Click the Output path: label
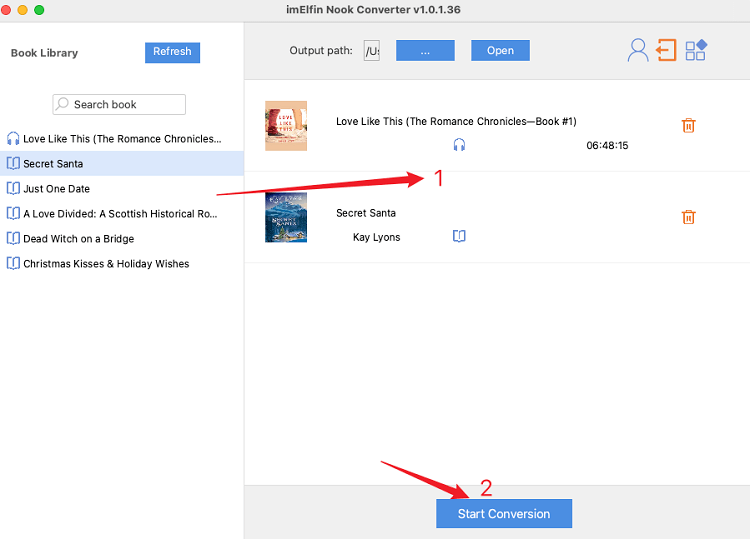Viewport: 750px width, 539px height. click(x=321, y=51)
